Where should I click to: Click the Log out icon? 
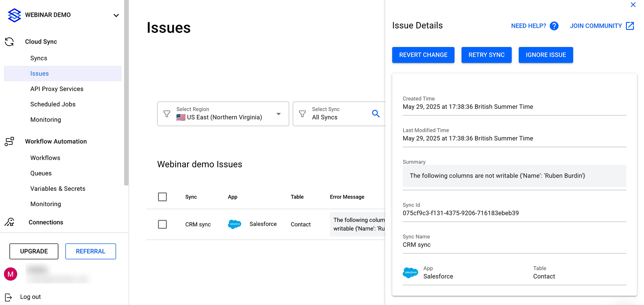[x=8, y=297]
